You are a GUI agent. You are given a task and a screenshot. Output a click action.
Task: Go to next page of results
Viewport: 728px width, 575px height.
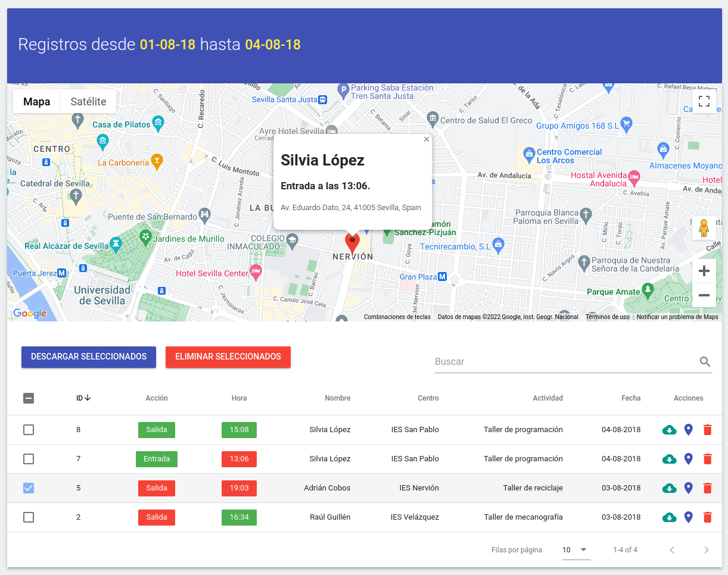pos(707,550)
